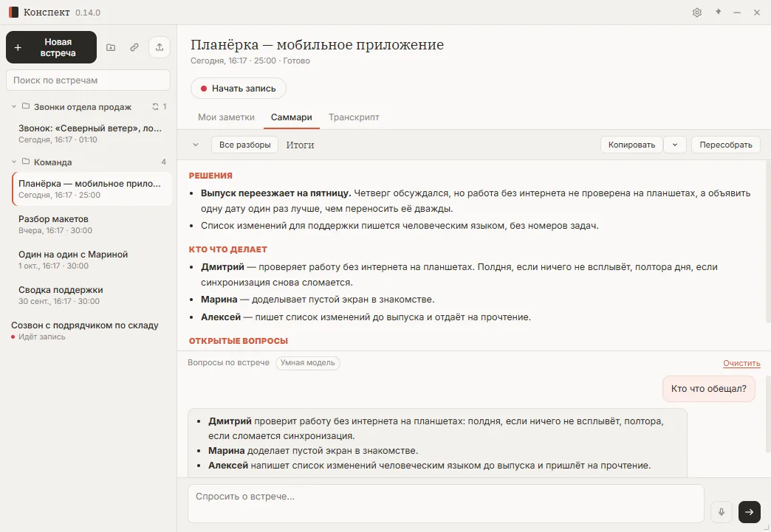
Task: Click Идёт запись status text
Action: click(x=42, y=336)
